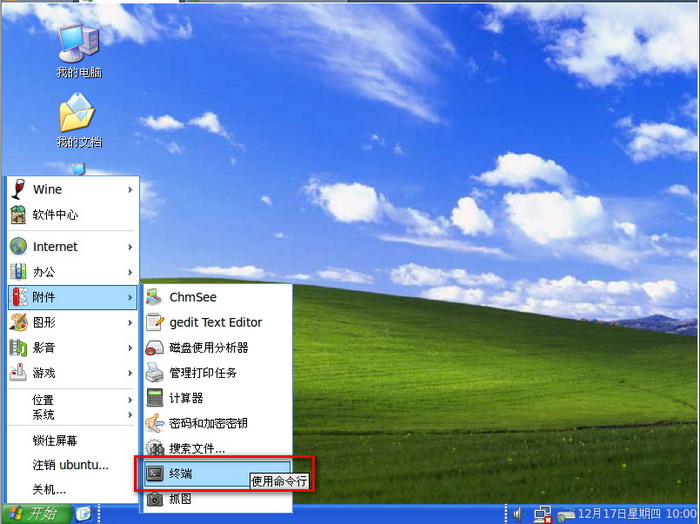Click the volume speaker tray icon
Viewport: 700px width, 524px height.
coord(518,514)
